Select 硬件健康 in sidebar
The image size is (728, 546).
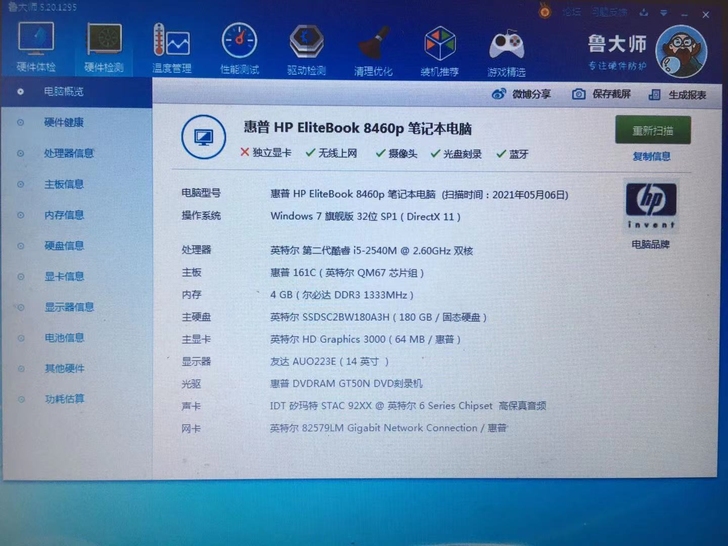pyautogui.click(x=64, y=123)
